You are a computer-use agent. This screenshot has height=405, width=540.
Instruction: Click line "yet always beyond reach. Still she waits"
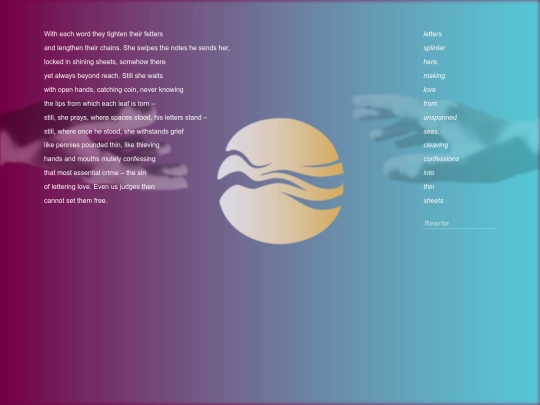(x=103, y=76)
